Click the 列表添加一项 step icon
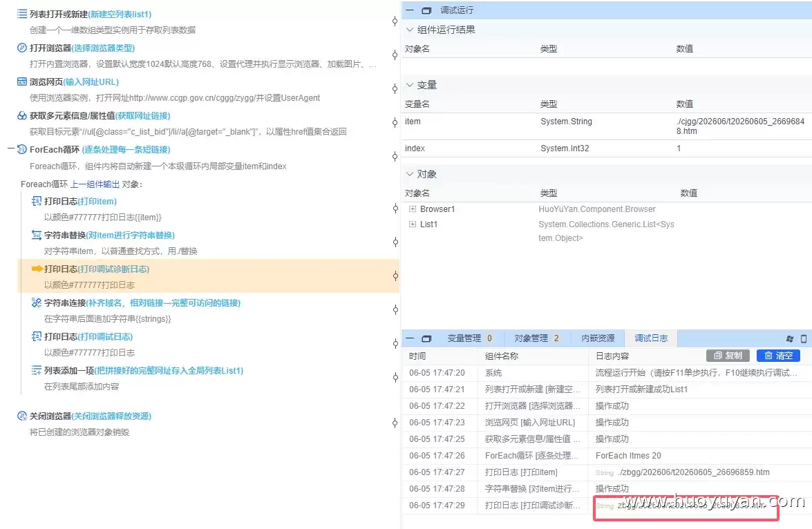The image size is (812, 529). [36, 370]
